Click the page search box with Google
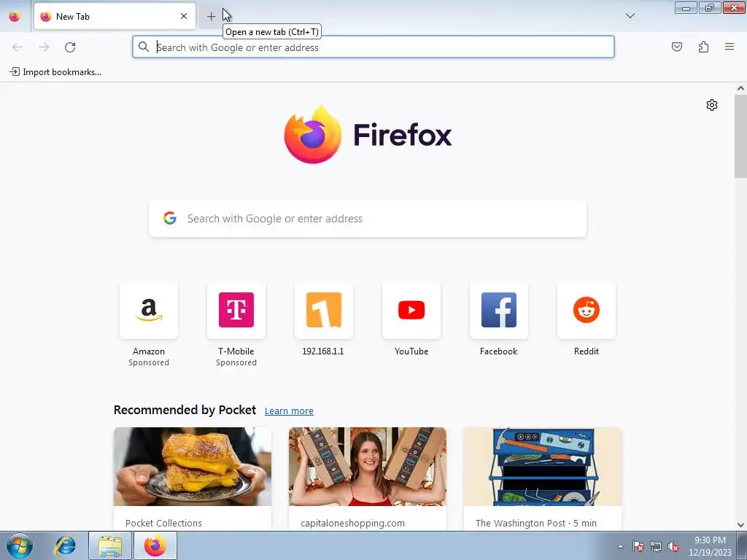 [x=368, y=219]
